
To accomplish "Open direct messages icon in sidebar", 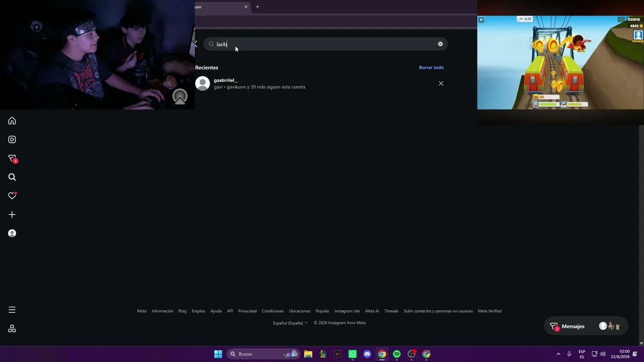I will (x=13, y=158).
